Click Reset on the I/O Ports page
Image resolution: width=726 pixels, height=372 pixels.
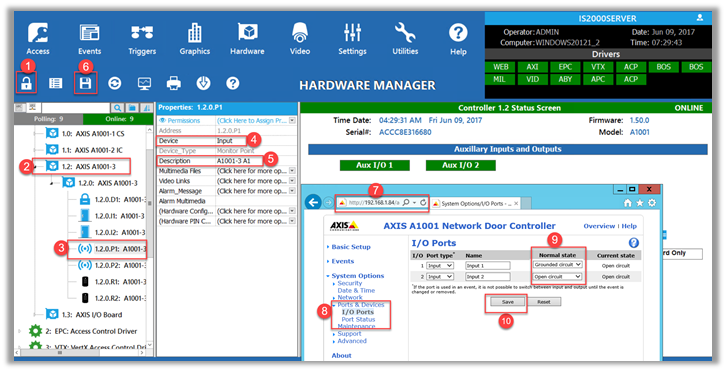pos(544,302)
